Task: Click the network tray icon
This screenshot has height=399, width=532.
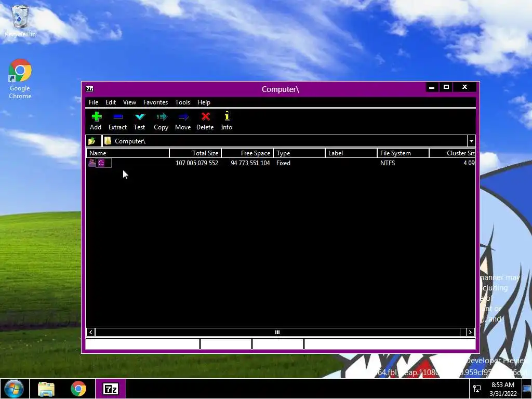Action: click(x=477, y=389)
